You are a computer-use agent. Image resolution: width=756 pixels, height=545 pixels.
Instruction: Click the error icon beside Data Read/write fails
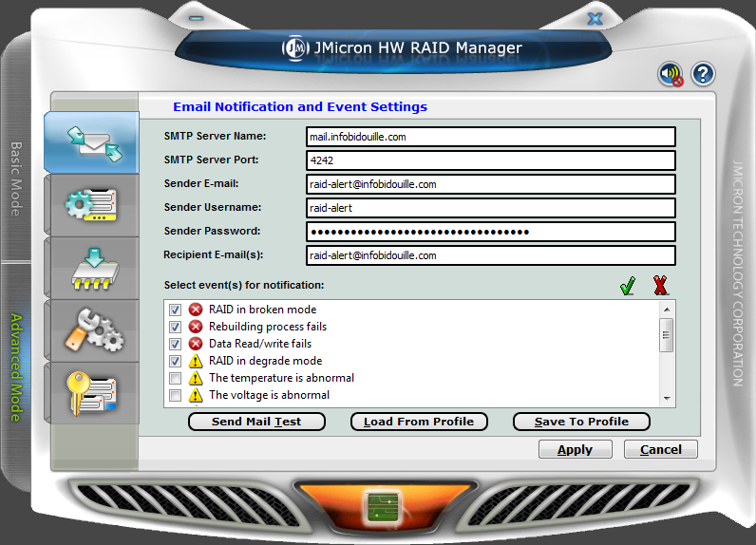196,344
